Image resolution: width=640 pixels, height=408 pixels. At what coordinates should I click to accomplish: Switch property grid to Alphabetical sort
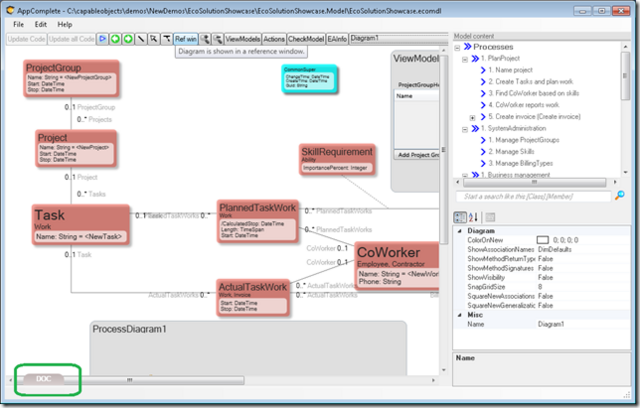(473, 217)
